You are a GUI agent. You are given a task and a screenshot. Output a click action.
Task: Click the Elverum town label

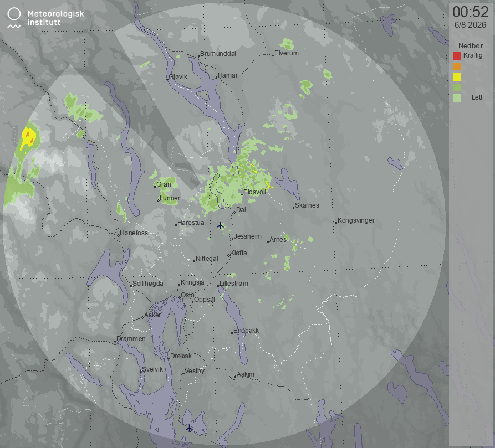tap(287, 53)
